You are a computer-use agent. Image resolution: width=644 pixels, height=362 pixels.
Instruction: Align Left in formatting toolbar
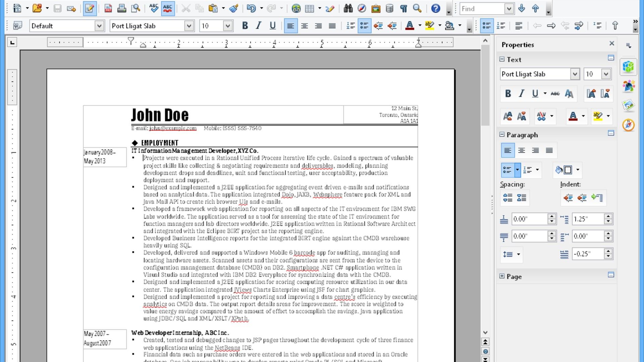[x=290, y=26]
